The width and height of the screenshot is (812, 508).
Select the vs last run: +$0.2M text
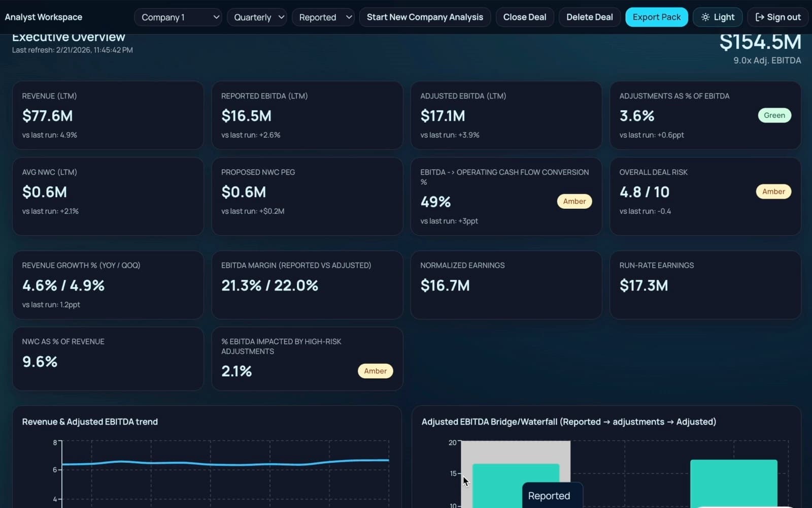(x=253, y=211)
